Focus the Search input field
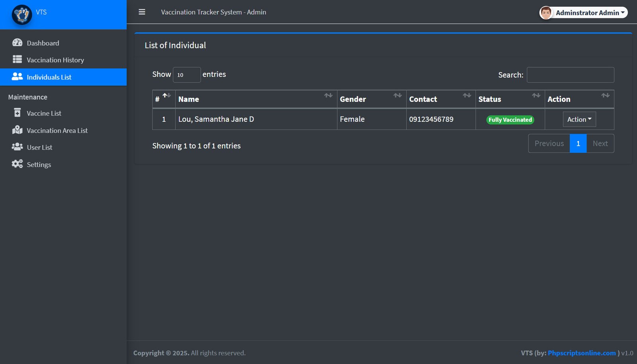This screenshot has height=364, width=637. pyautogui.click(x=570, y=75)
